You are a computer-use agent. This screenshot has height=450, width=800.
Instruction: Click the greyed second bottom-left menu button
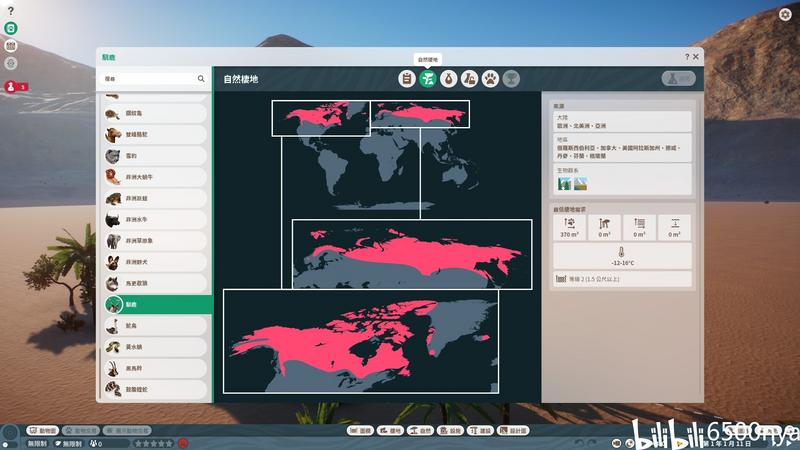(x=81, y=431)
